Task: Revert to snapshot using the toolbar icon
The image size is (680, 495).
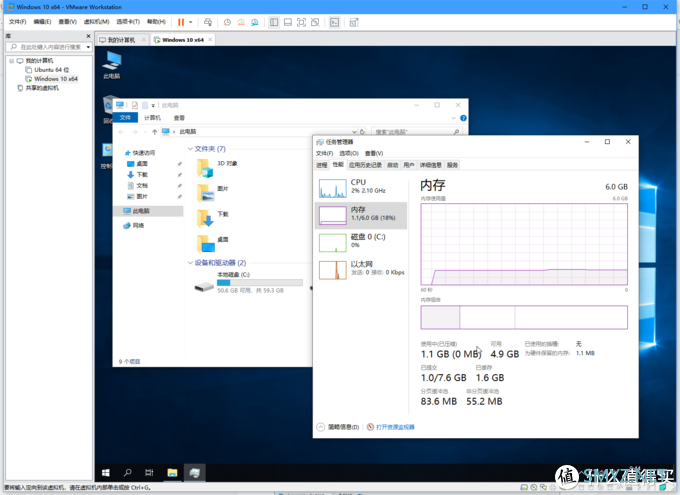Action: [241, 22]
